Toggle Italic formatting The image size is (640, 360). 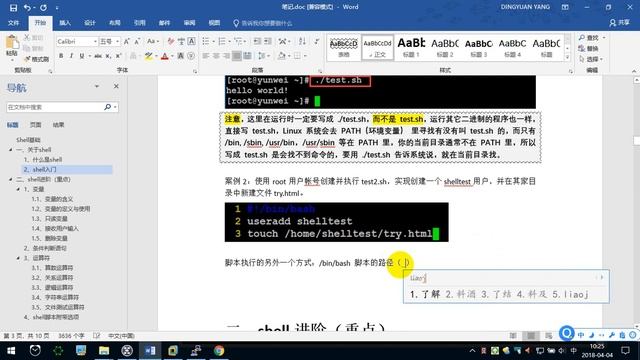71,56
